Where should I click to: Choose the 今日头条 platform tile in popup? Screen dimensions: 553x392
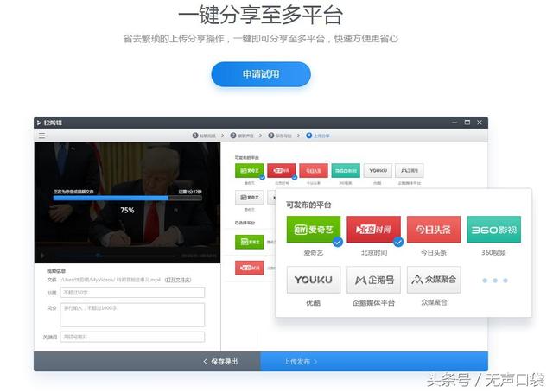(433, 229)
